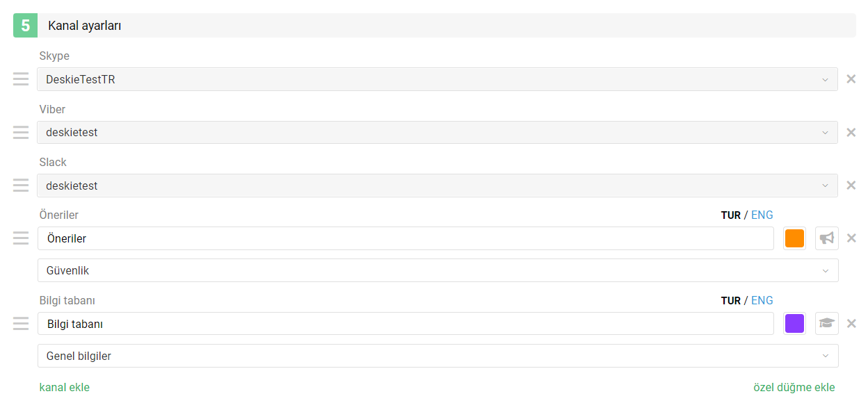The image size is (868, 403).
Task: Click the drag handle beside Viber channel
Action: tap(21, 132)
